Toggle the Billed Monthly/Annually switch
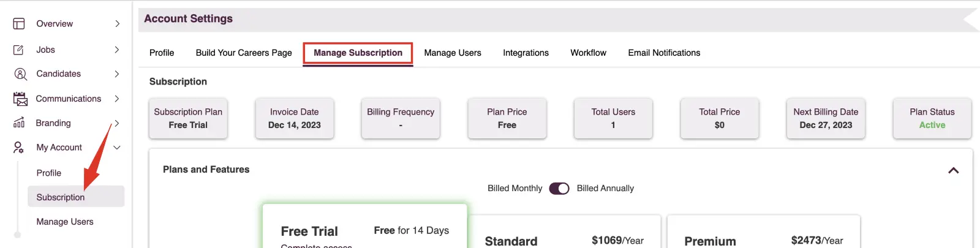Viewport: 980px width, 248px height. click(559, 189)
